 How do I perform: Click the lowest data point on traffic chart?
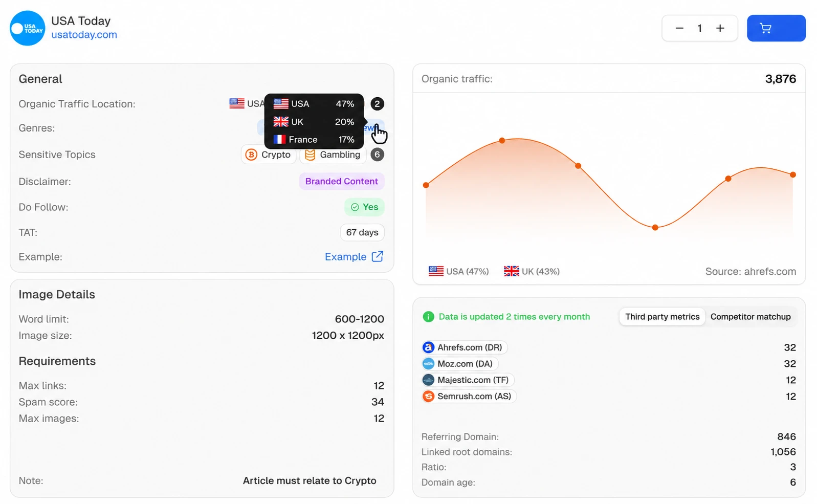click(655, 228)
